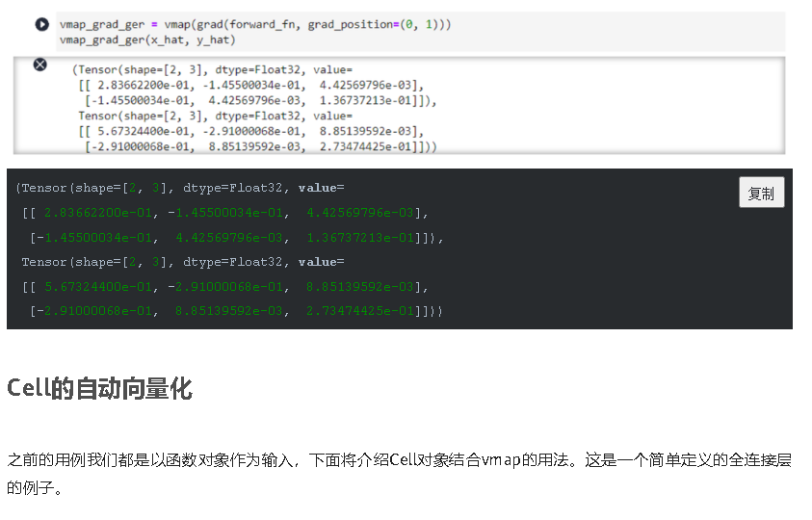Image resolution: width=812 pixels, height=520 pixels.
Task: Click 的例子 on the paragraph's last line
Action: tap(34, 488)
